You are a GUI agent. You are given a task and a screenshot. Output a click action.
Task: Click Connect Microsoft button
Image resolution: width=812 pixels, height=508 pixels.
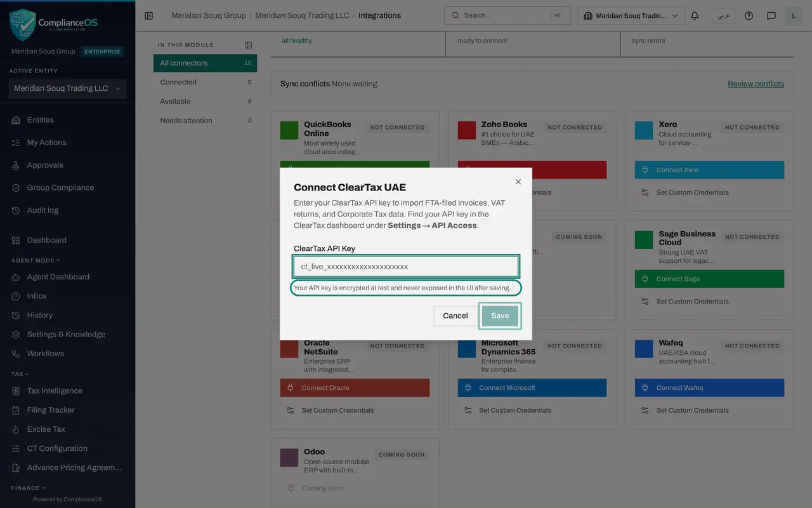(532, 388)
